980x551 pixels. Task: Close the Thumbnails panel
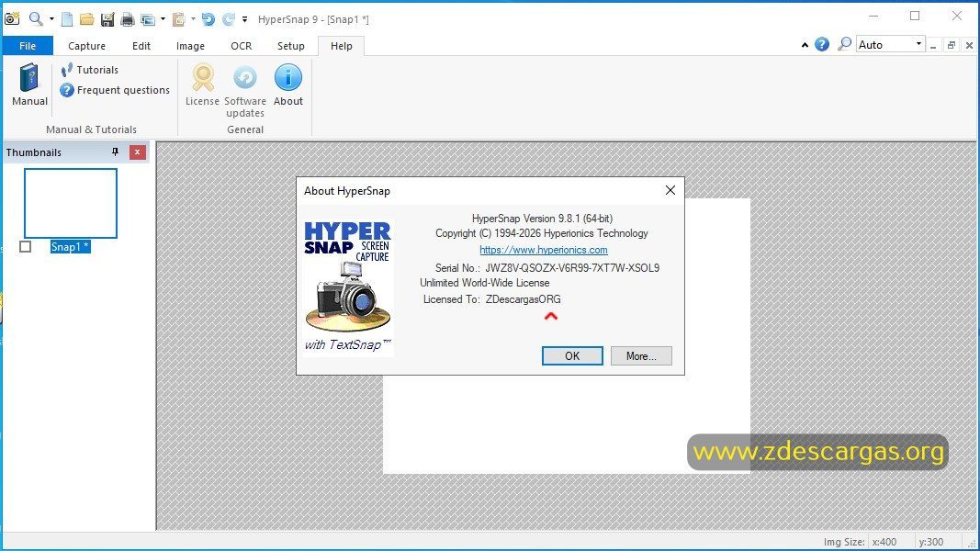coord(138,152)
